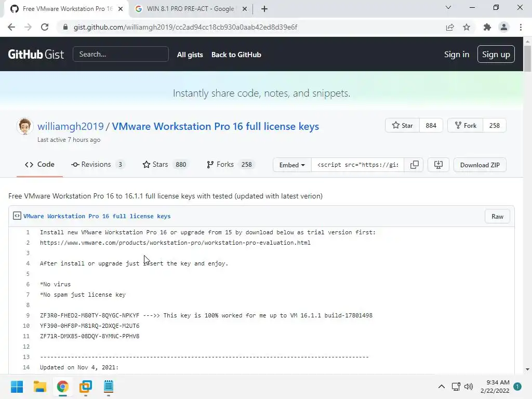This screenshot has height=399, width=532.
Task: View the 258 forks count button
Action: tap(495, 126)
